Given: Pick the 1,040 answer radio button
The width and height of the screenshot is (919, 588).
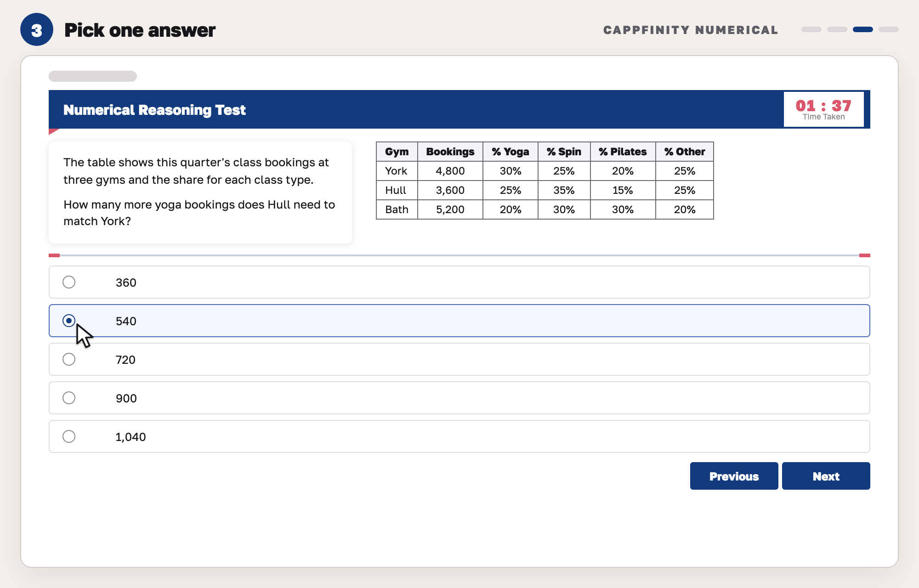Looking at the screenshot, I should click(69, 436).
